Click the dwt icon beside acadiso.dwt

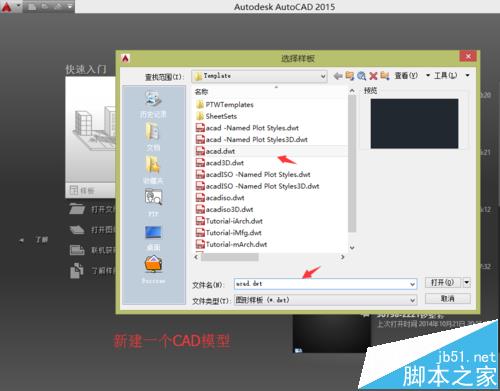pyautogui.click(x=200, y=198)
